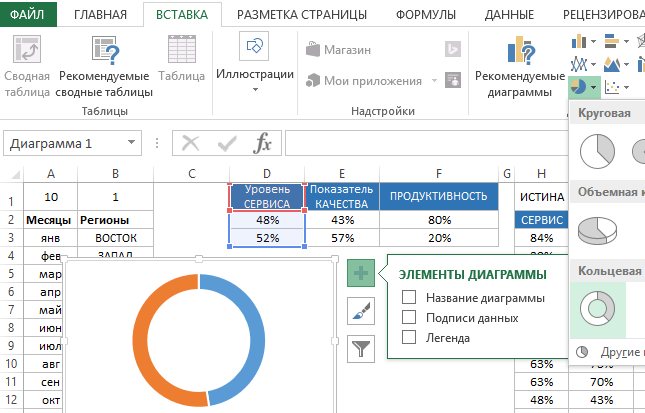Select the 3D pie (Объемная) chart thumbnail
Image resolution: width=645 pixels, height=413 pixels.
(x=597, y=230)
